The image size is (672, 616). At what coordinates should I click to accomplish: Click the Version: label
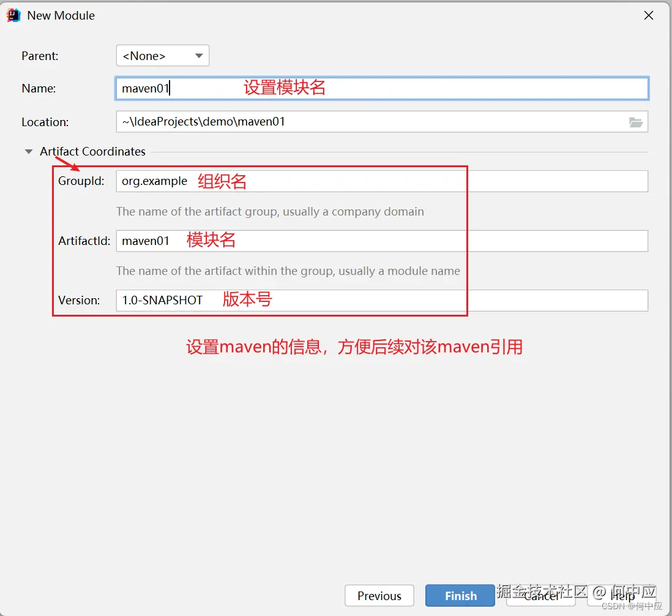coord(79,301)
